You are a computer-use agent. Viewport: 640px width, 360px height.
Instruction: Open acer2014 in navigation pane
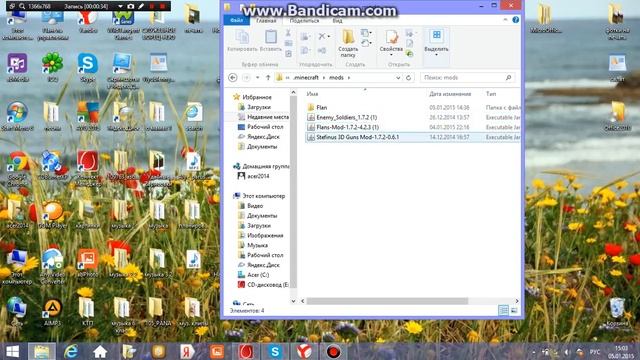pos(258,176)
